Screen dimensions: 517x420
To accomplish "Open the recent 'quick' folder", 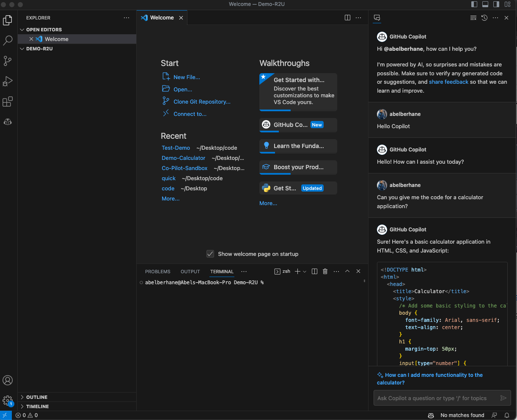I will point(169,178).
